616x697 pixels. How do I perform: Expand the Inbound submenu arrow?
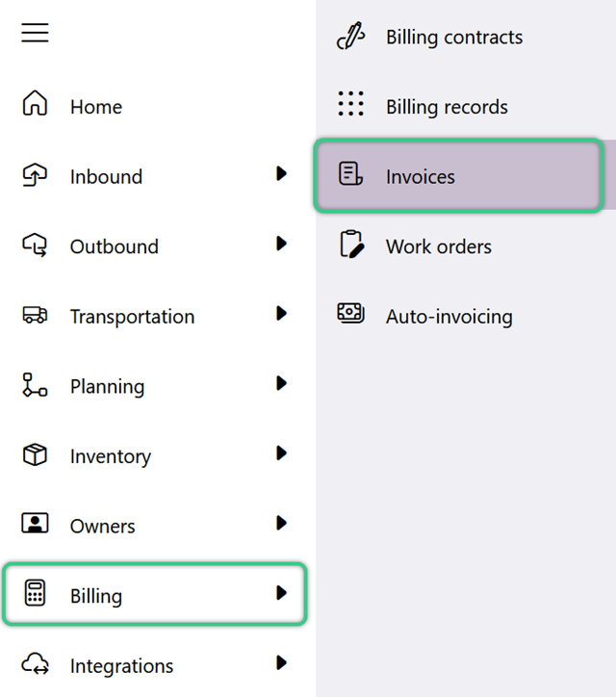click(281, 173)
